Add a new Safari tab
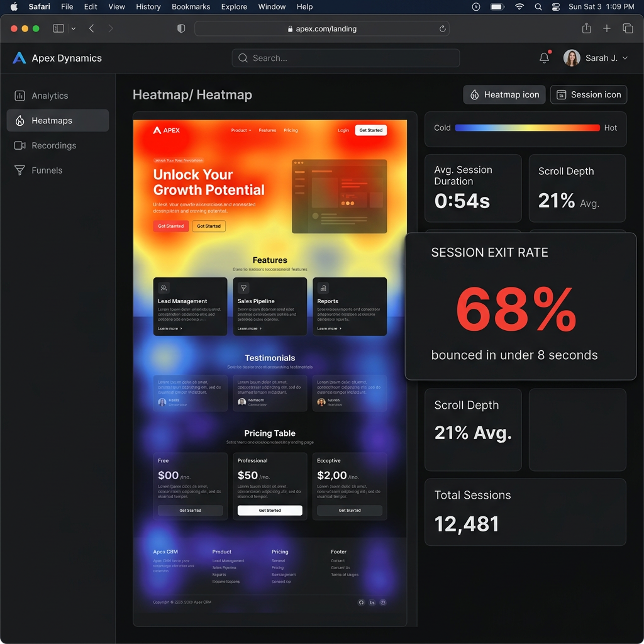Viewport: 644px width, 644px height. [x=607, y=28]
